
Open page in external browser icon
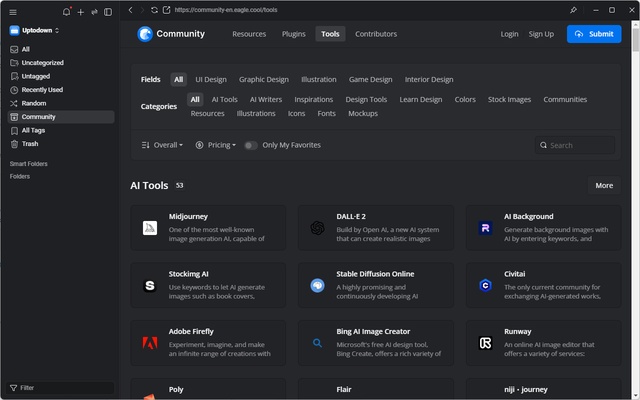[x=167, y=10]
